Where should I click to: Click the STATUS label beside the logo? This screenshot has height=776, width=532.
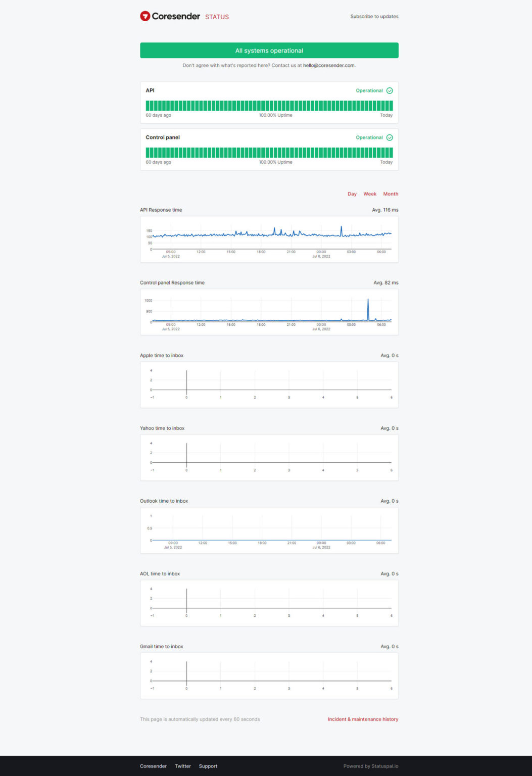point(217,17)
